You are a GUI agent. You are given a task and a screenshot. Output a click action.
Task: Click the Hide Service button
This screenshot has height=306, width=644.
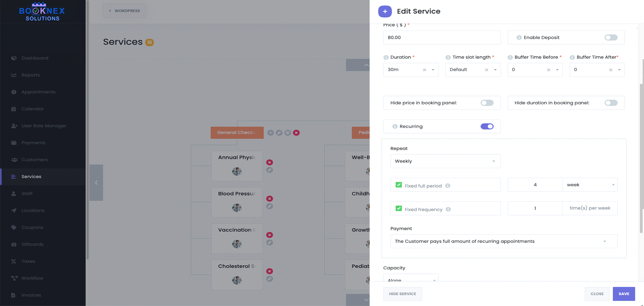click(402, 294)
